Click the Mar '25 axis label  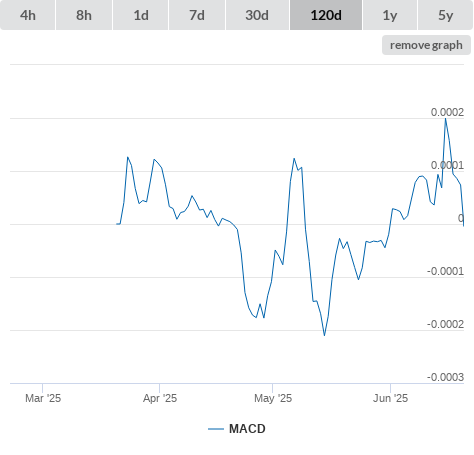[x=43, y=398]
